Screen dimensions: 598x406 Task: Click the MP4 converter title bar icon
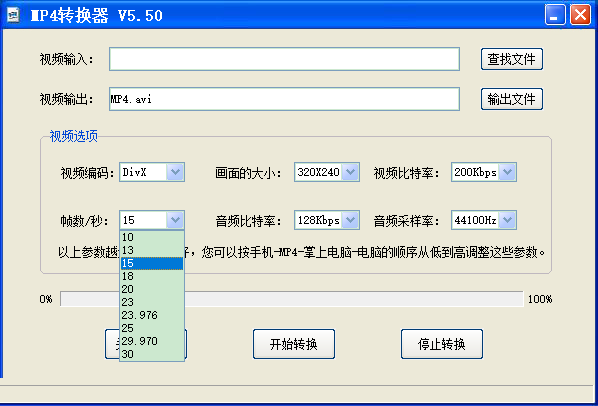(13, 15)
